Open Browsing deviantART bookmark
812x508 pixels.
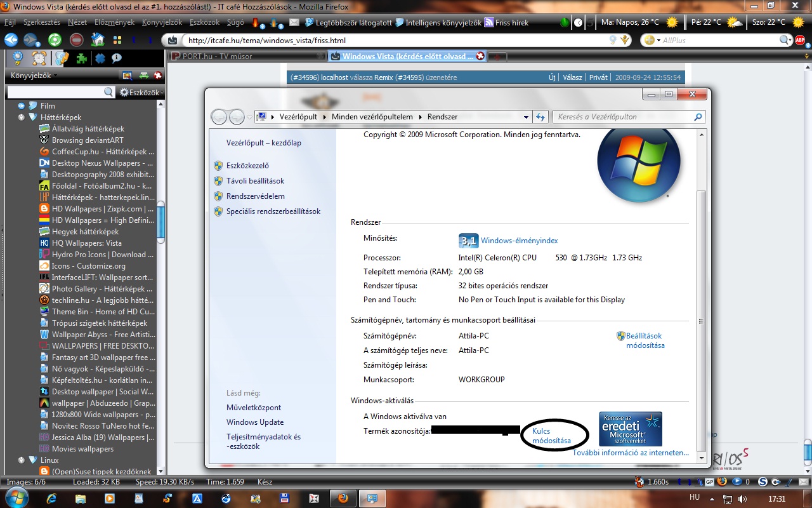coord(88,140)
